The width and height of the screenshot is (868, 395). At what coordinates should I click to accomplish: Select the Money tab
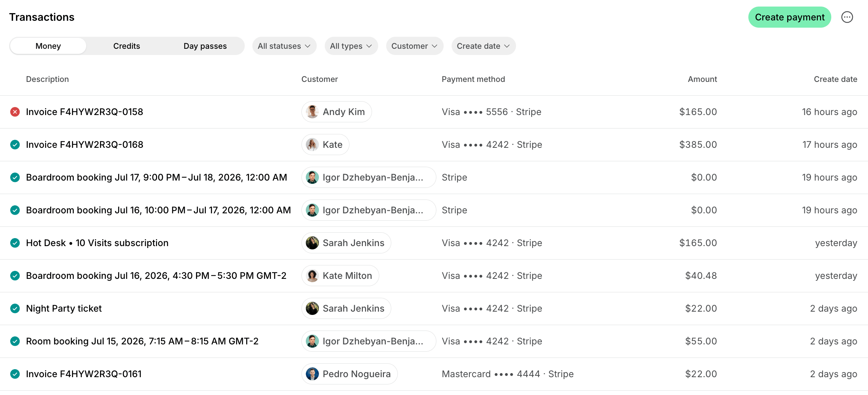(x=48, y=46)
